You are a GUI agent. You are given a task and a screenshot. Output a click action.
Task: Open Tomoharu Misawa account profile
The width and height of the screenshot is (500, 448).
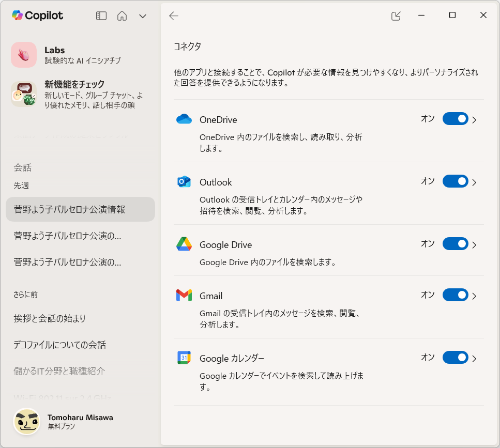point(64,422)
